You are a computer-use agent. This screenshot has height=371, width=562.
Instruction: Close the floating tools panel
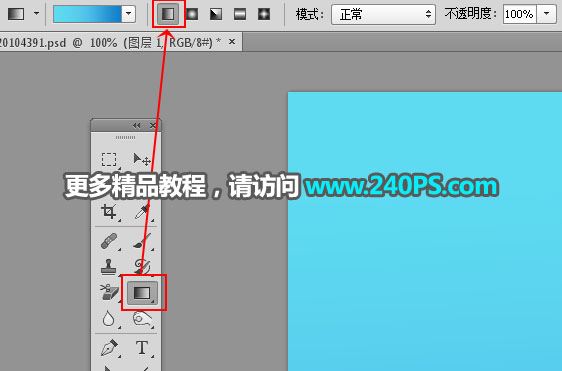coord(153,125)
